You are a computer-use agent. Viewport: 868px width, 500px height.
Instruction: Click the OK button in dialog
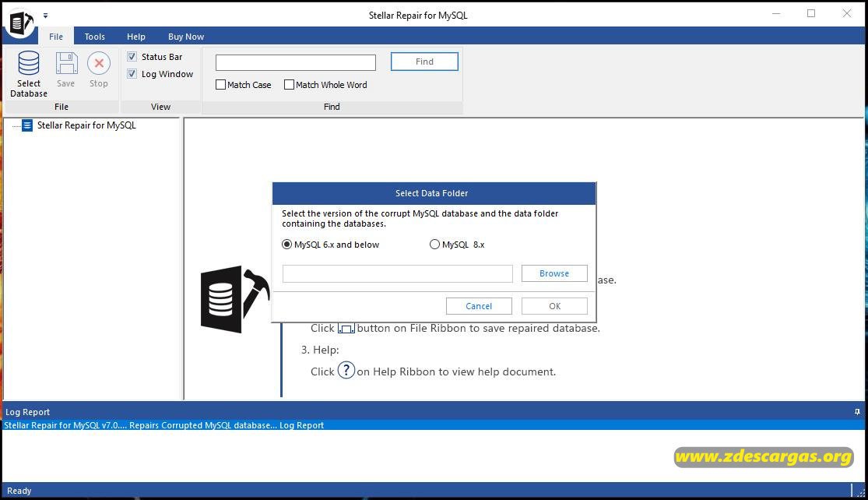click(x=554, y=306)
